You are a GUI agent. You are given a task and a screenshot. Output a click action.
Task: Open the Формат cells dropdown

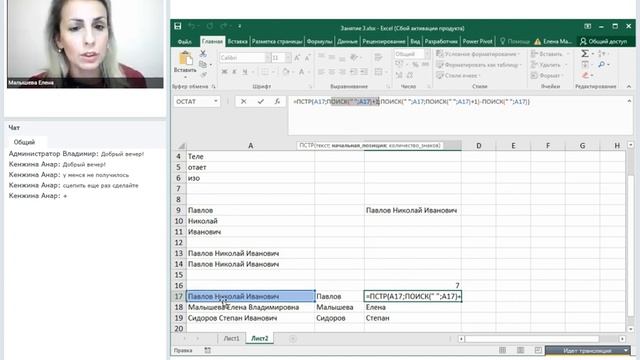tap(547, 75)
